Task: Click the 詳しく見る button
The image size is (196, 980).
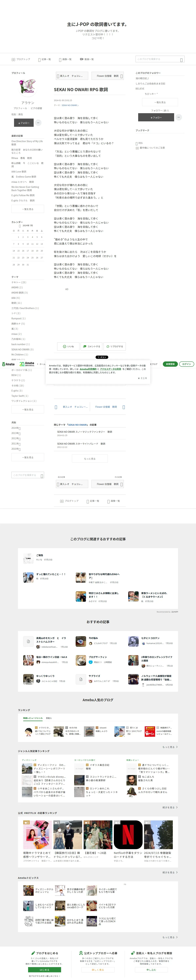Action: click(x=98, y=970)
